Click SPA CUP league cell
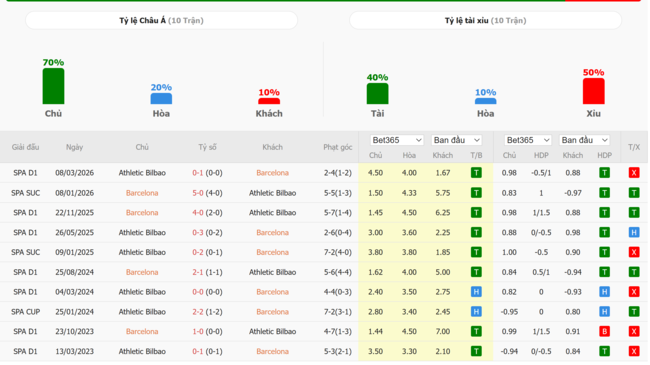The height and width of the screenshot is (365, 650). pos(25,312)
